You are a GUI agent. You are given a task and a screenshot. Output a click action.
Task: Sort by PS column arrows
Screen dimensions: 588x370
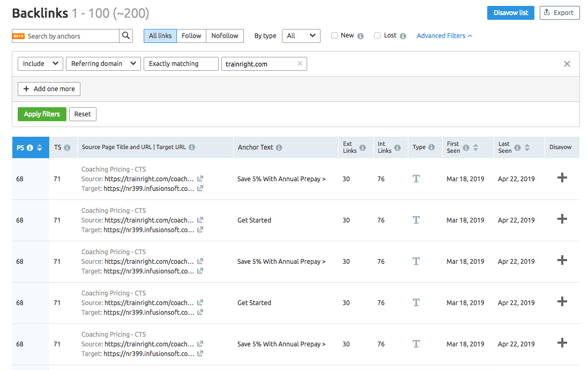coord(39,147)
